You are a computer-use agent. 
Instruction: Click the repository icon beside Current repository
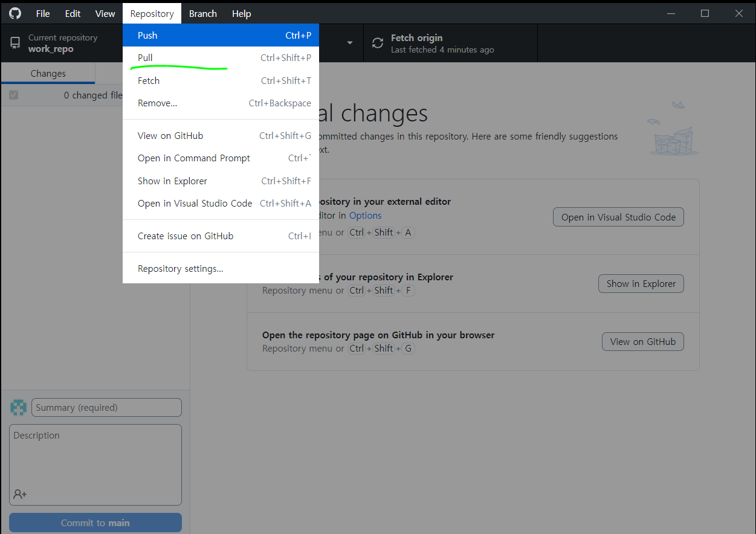pyautogui.click(x=15, y=43)
